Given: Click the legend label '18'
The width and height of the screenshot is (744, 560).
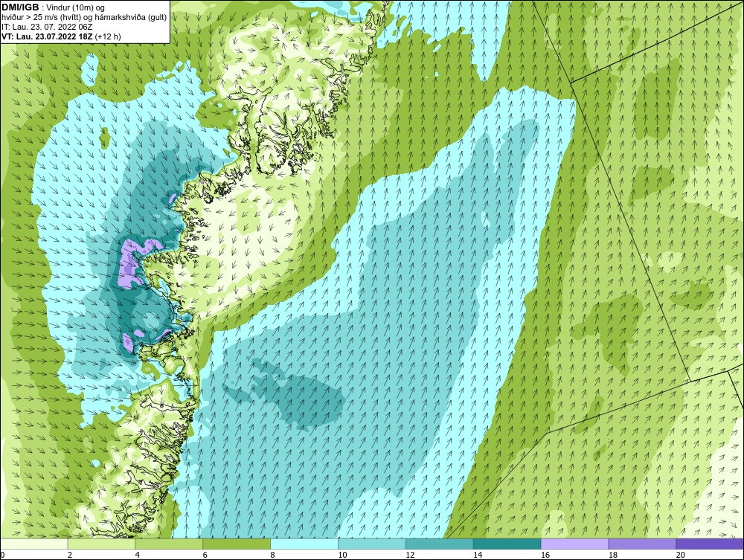Looking at the screenshot, I should click(612, 555).
